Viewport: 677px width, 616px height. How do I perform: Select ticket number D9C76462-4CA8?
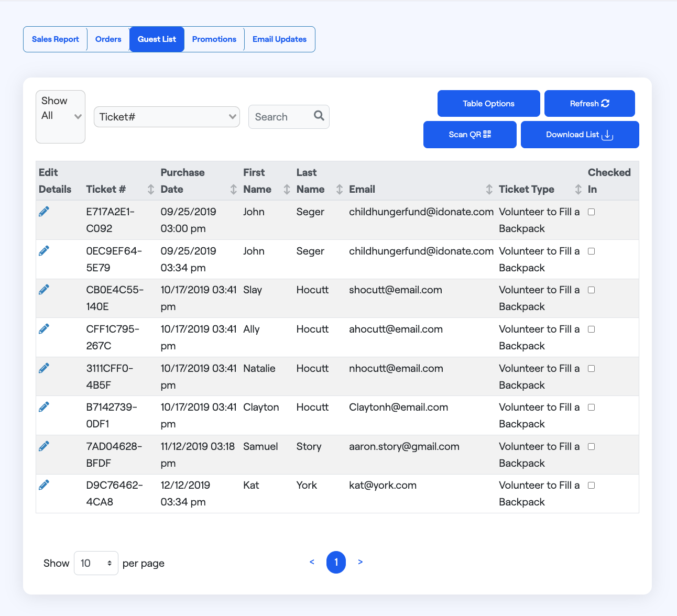(115, 493)
